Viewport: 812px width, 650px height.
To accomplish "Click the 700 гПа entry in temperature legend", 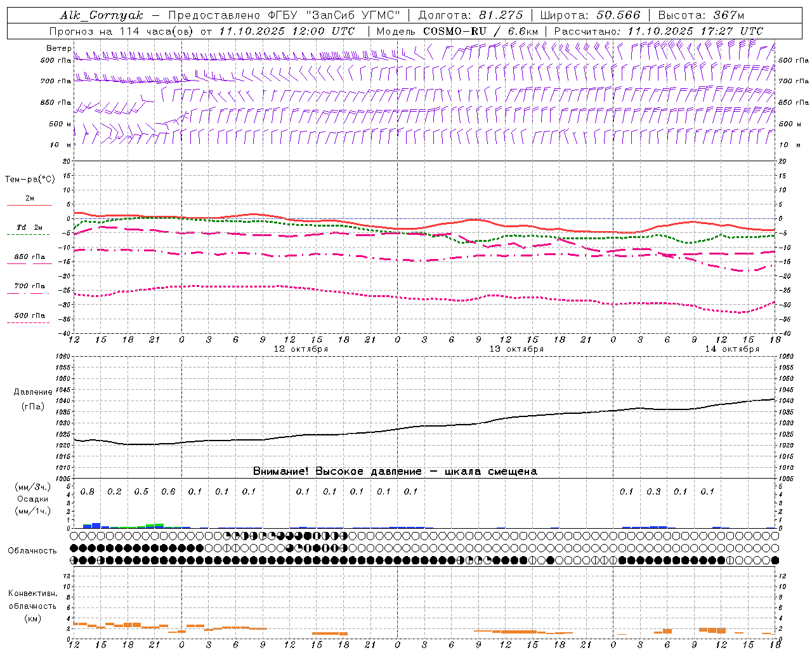I will pos(30,289).
